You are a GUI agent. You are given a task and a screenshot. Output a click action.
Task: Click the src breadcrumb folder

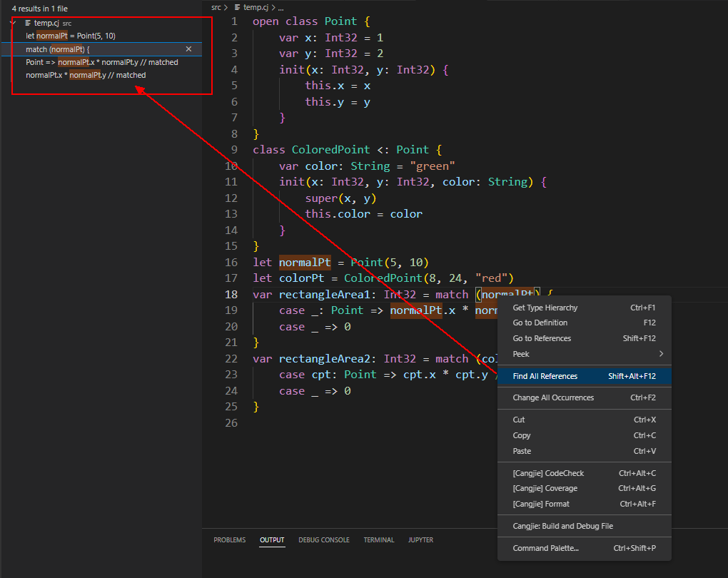click(217, 7)
